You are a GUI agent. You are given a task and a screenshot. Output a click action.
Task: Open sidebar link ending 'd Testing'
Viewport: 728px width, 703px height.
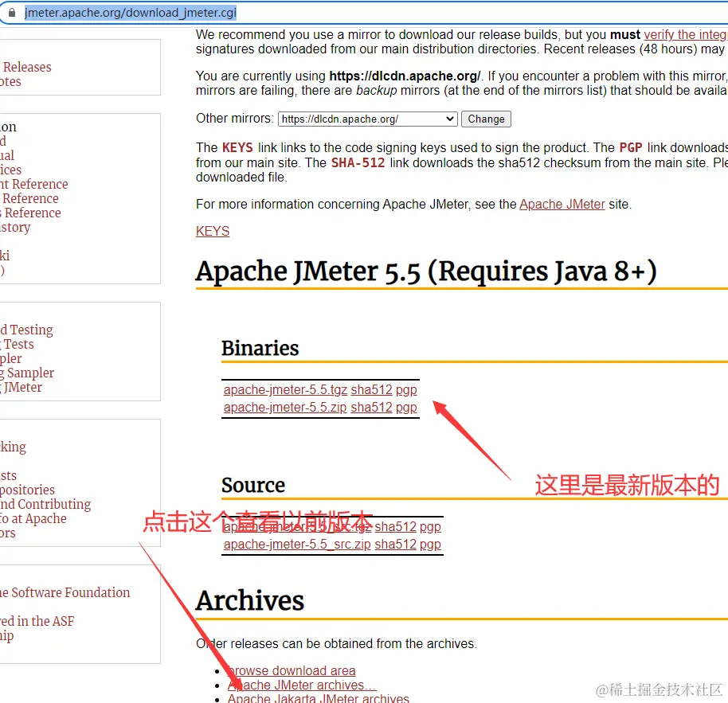coord(26,330)
